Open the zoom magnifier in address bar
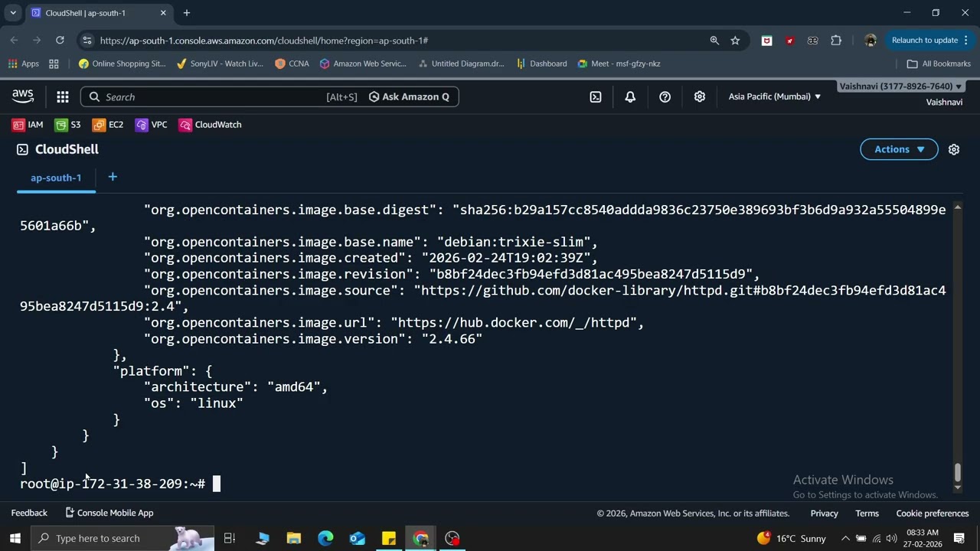This screenshot has height=551, width=980. [714, 41]
